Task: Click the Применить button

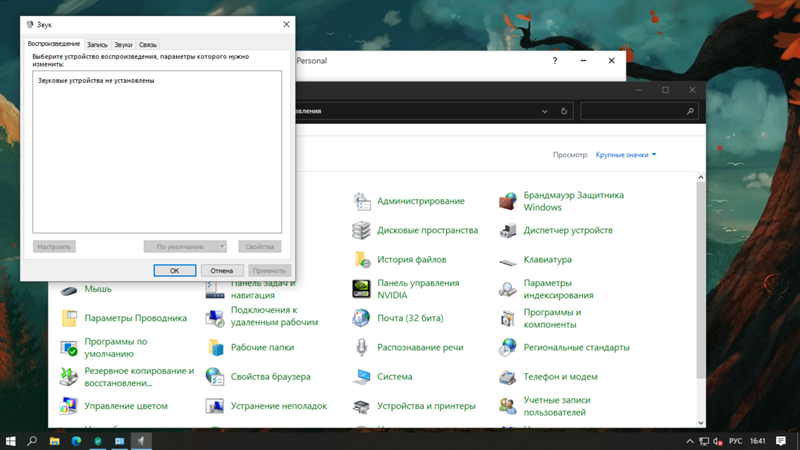Action: [269, 270]
